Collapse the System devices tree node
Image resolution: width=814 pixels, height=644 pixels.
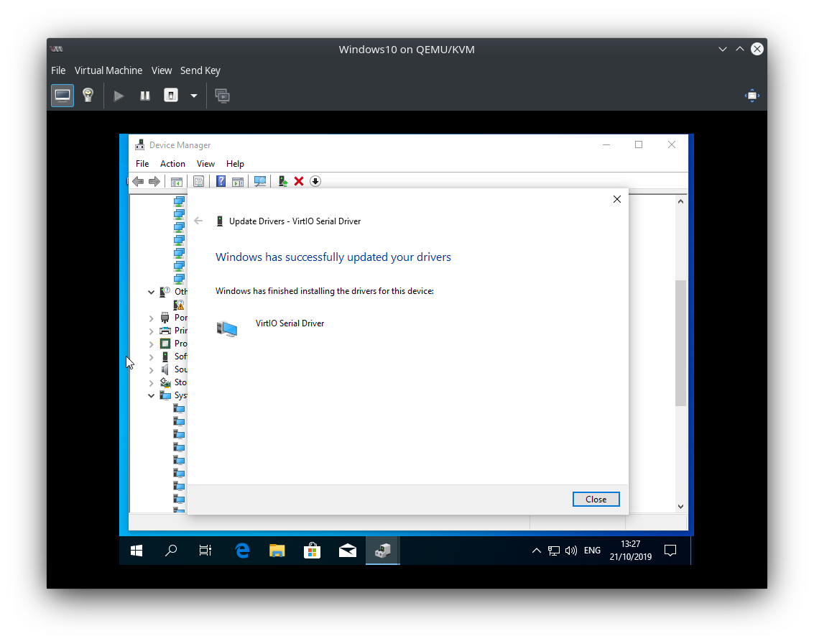(x=151, y=396)
